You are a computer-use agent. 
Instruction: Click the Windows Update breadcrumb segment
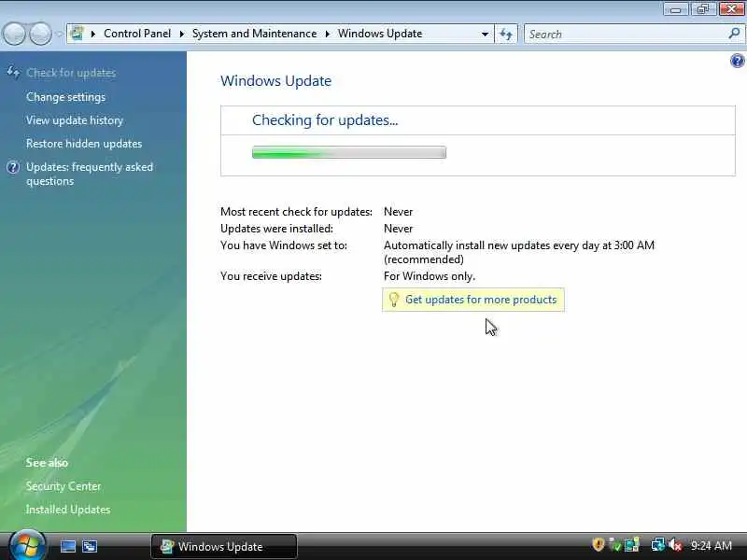tap(380, 34)
